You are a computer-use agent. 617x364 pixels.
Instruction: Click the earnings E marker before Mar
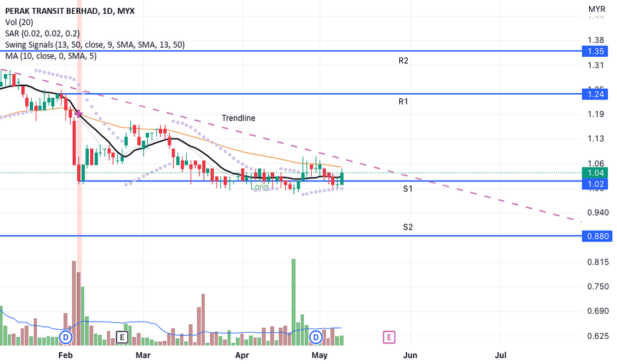[122, 338]
